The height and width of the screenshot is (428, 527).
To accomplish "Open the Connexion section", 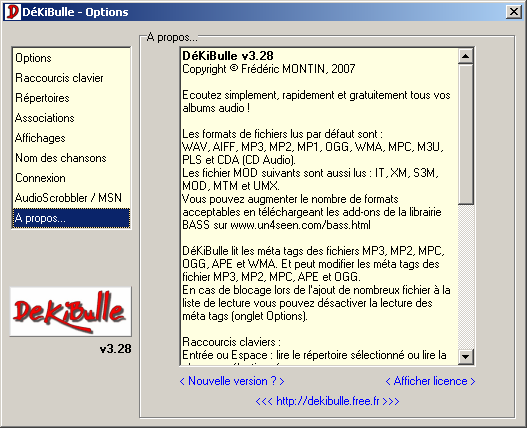I will point(71,178).
